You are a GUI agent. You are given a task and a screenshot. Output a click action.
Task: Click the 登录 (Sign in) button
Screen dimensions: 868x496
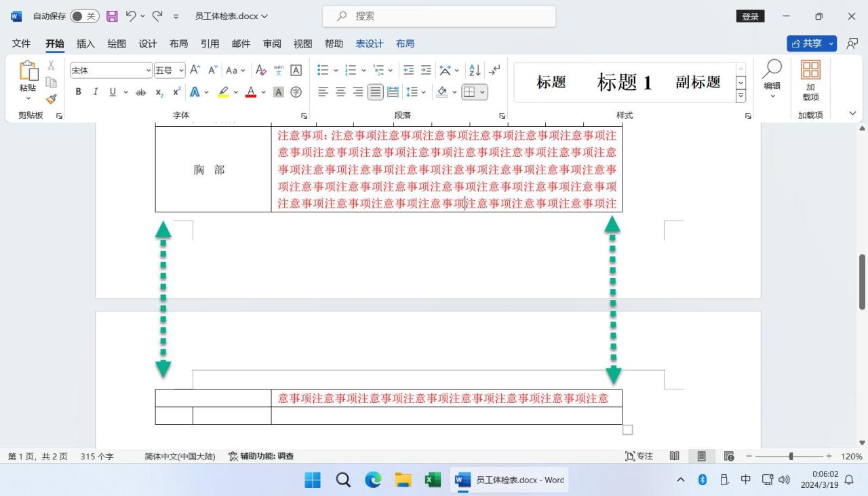pyautogui.click(x=749, y=16)
